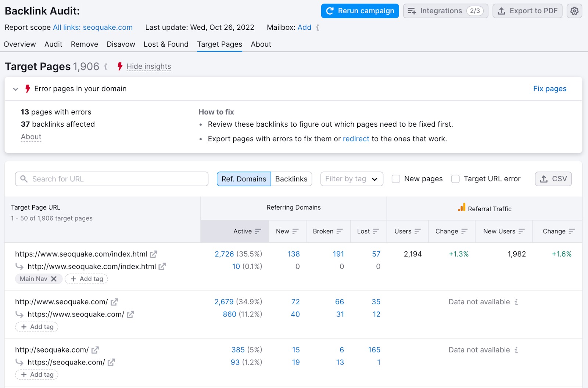Open index.html via its external link icon
This screenshot has height=388, width=588.
point(154,254)
